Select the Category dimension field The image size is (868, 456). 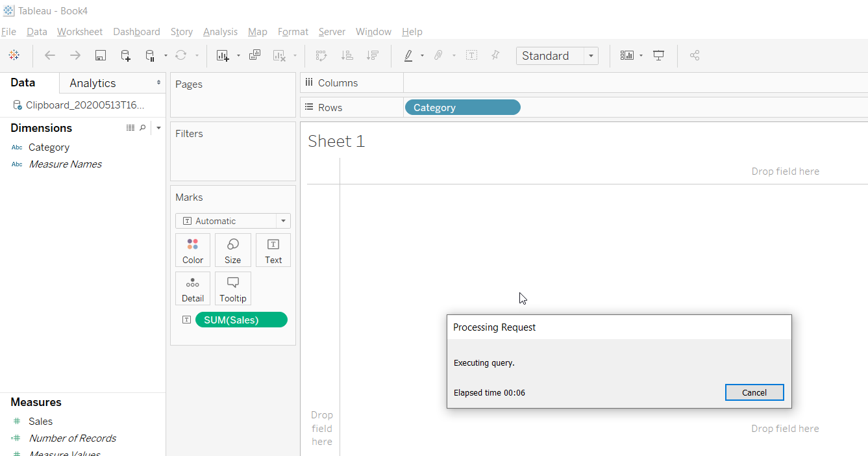click(x=49, y=147)
